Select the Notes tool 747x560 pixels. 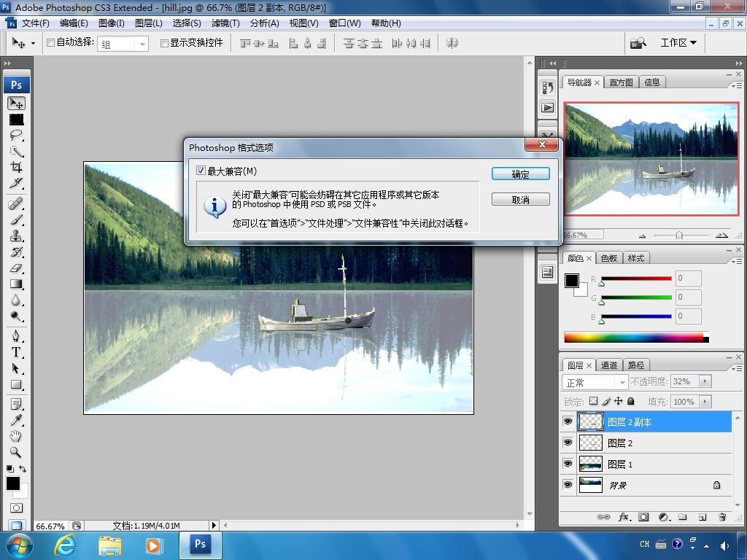[x=17, y=404]
